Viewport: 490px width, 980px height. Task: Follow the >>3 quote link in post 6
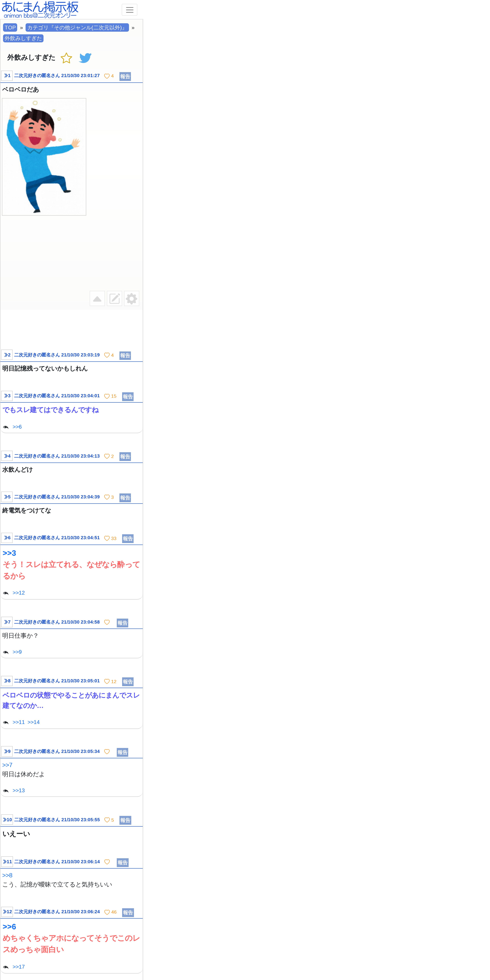point(9,553)
